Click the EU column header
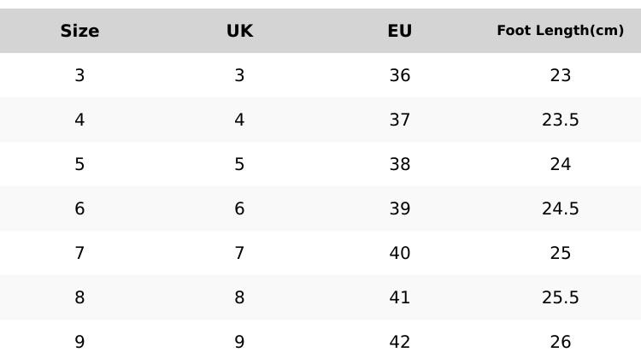The width and height of the screenshot is (641, 364). [400, 31]
